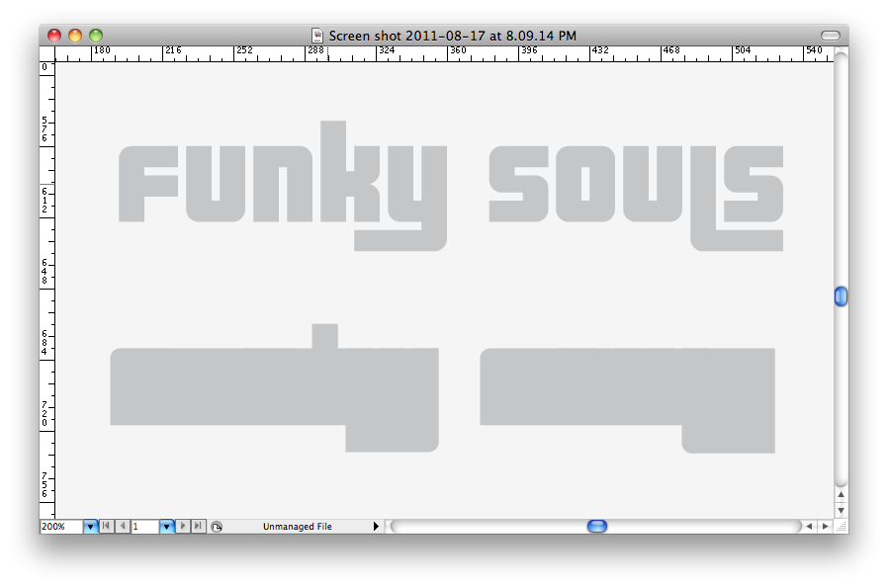Click the vertical scrollbar thumb

pyautogui.click(x=841, y=296)
